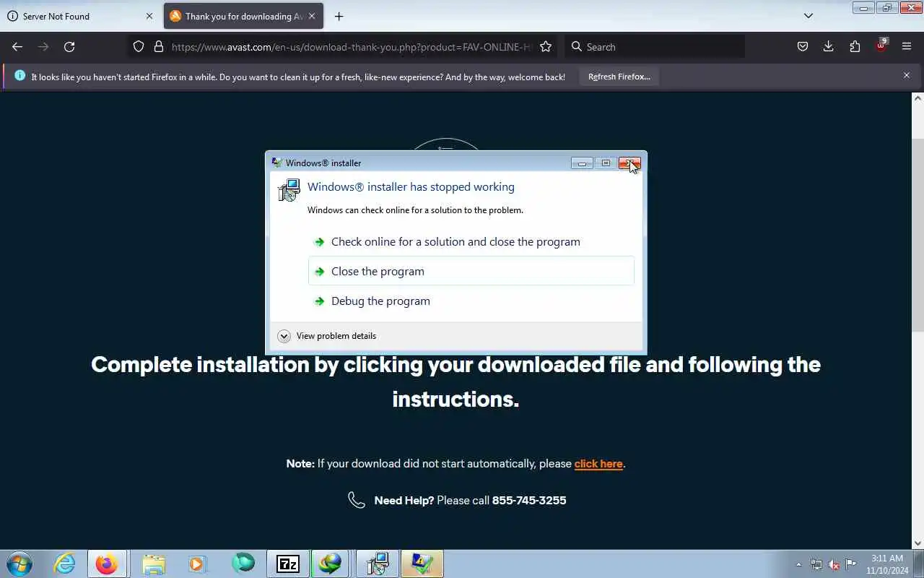The height and width of the screenshot is (578, 924).
Task: Follow the 'click here' download link
Action: (x=598, y=464)
